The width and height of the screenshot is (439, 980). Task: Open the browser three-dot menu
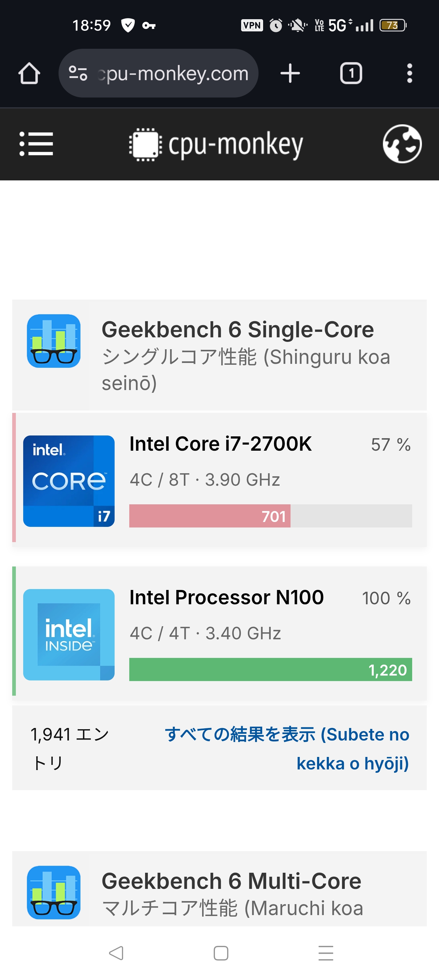point(409,73)
